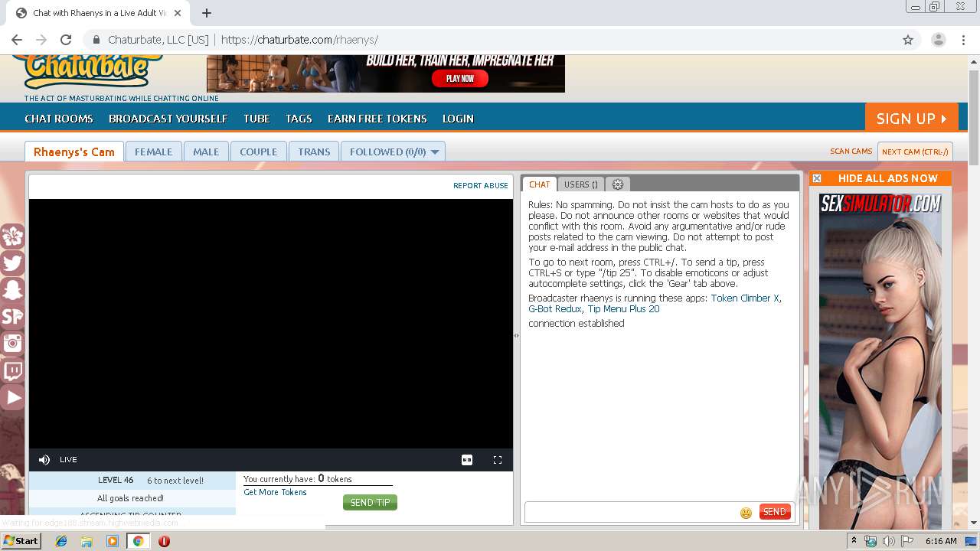The width and height of the screenshot is (980, 551).
Task: Click the SCAN CAMS link
Action: (x=851, y=152)
